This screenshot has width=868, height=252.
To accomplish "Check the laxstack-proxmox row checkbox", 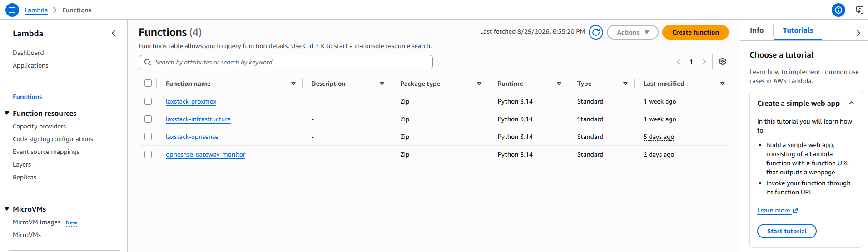I will coord(148,101).
